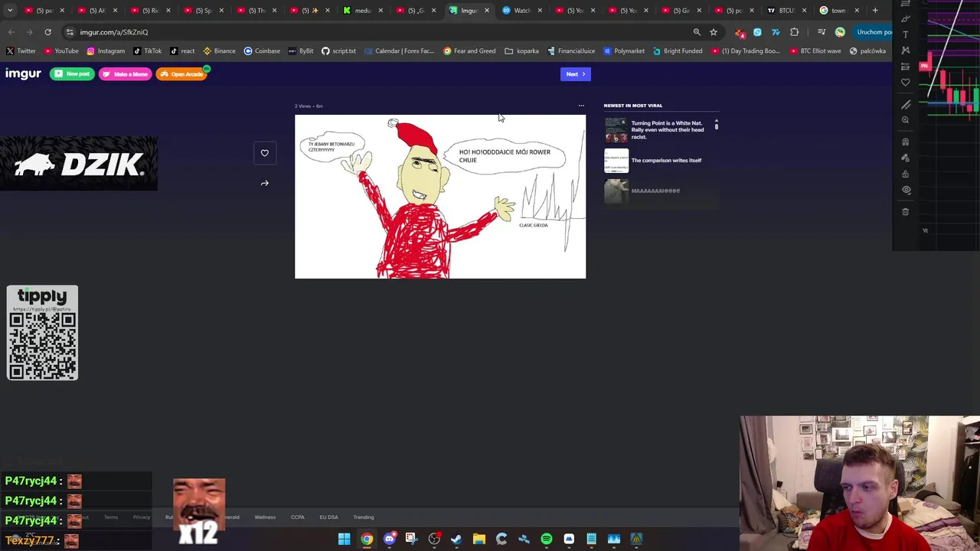Image resolution: width=980 pixels, height=551 pixels.
Task: Open the Twitter bookmark
Action: 21,51
